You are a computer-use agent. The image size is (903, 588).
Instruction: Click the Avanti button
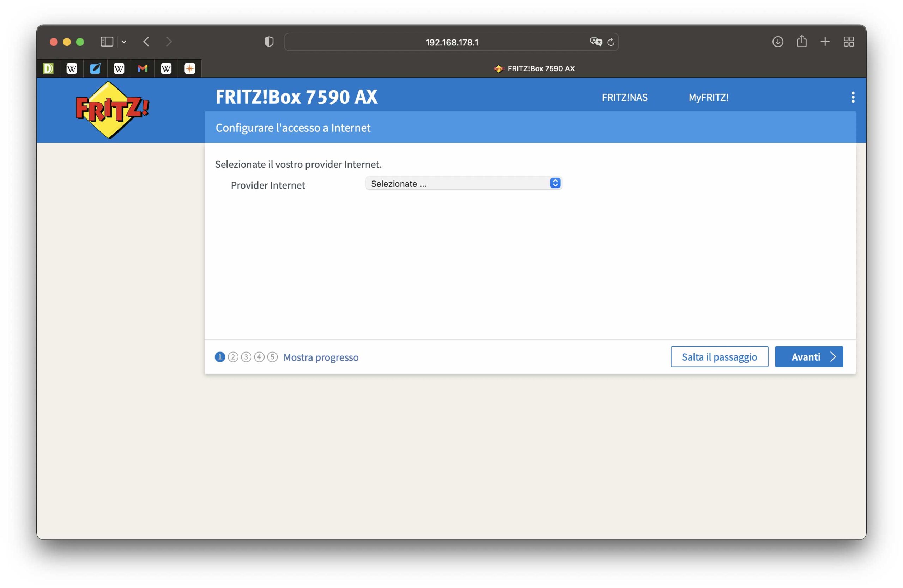(808, 356)
